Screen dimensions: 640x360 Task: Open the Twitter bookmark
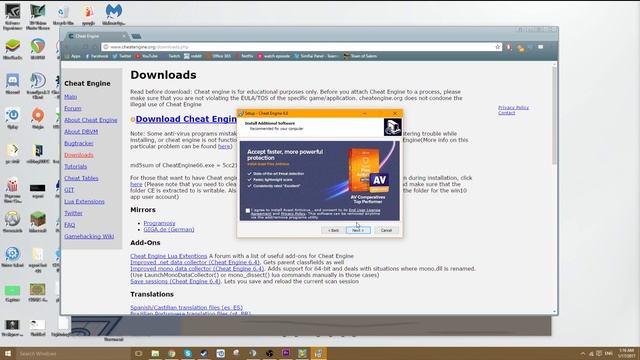[122, 56]
